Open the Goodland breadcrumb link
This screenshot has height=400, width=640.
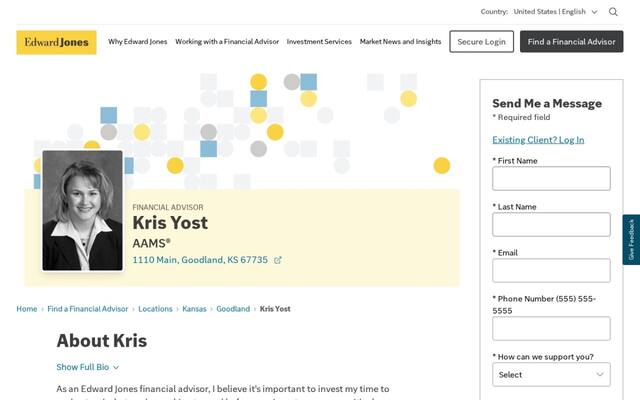pos(233,309)
